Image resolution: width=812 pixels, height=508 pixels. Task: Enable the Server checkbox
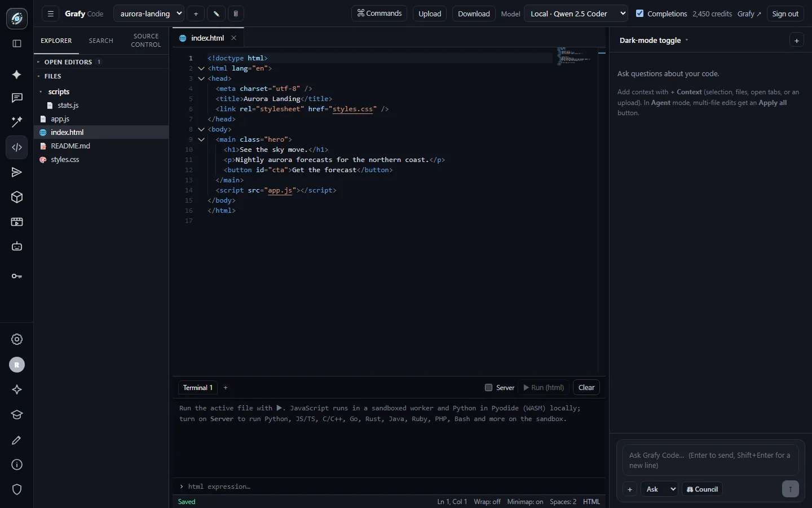coord(488,388)
